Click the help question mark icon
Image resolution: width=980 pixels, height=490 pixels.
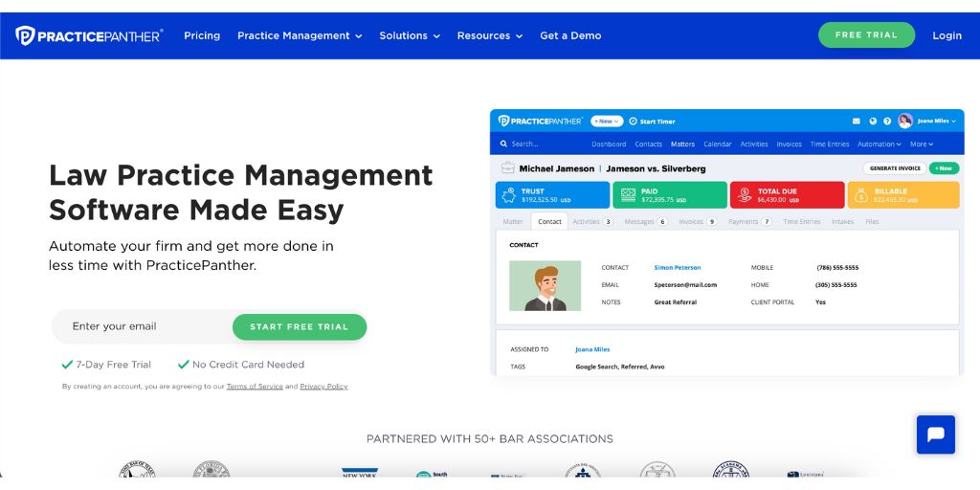(887, 122)
